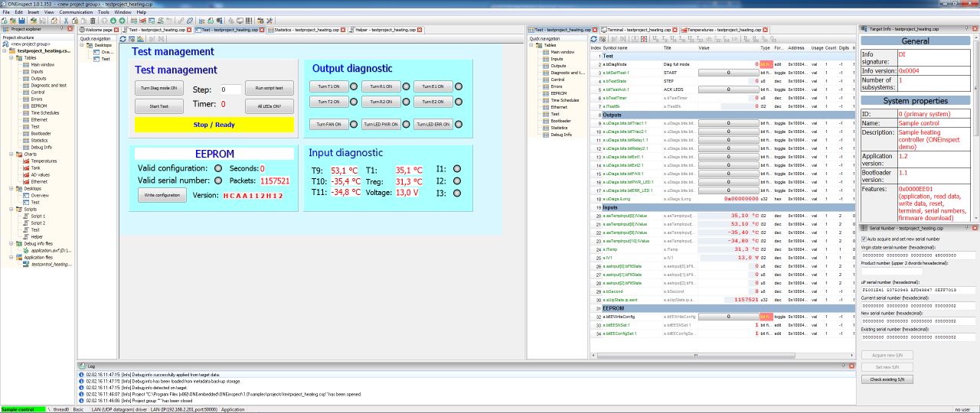Select Script 1 in Project explorer
This screenshot has height=413, width=980.
(x=38, y=216)
